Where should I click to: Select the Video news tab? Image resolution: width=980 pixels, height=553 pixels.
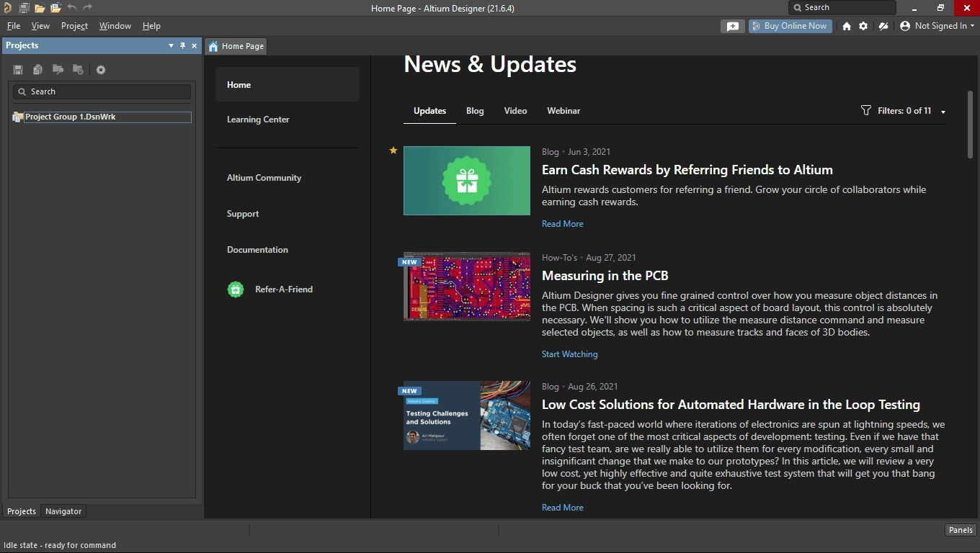[x=515, y=111]
